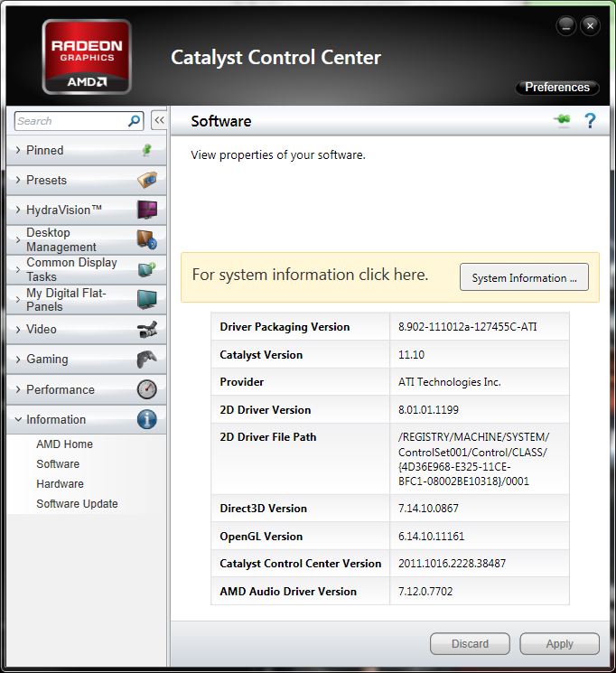
Task: Click 'For system information click here.' text
Action: (x=310, y=275)
